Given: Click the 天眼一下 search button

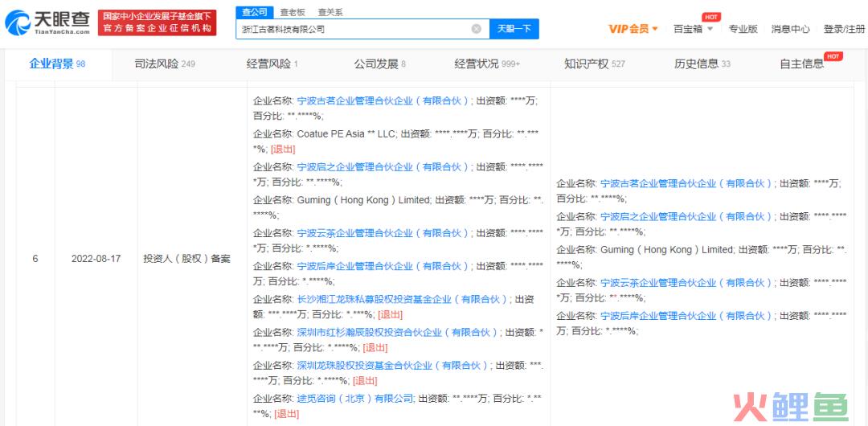Looking at the screenshot, I should 514,29.
